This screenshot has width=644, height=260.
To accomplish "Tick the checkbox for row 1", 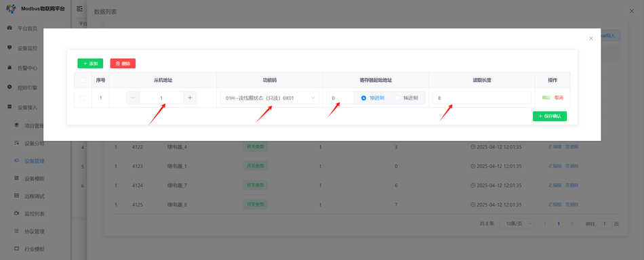I will tap(83, 98).
